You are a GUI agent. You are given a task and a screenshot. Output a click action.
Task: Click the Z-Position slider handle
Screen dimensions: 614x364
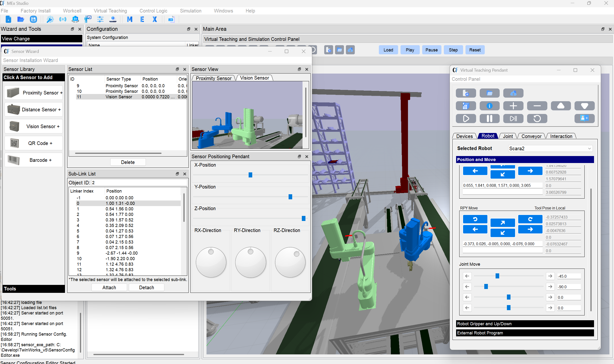(x=304, y=218)
